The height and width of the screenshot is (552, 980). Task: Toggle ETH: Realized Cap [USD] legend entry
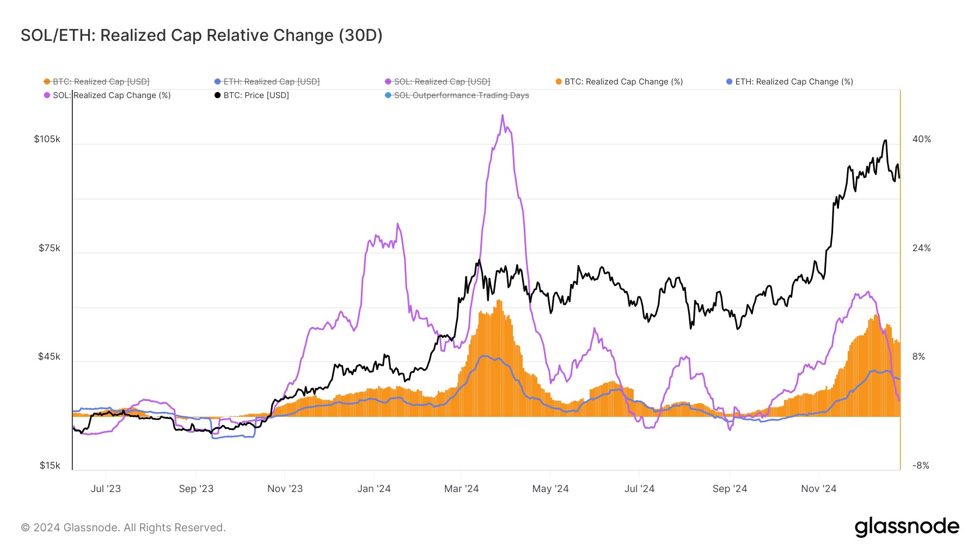click(267, 82)
